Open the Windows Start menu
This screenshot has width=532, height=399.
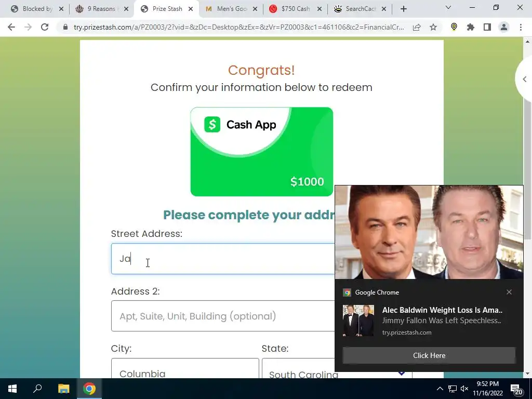[12, 389]
